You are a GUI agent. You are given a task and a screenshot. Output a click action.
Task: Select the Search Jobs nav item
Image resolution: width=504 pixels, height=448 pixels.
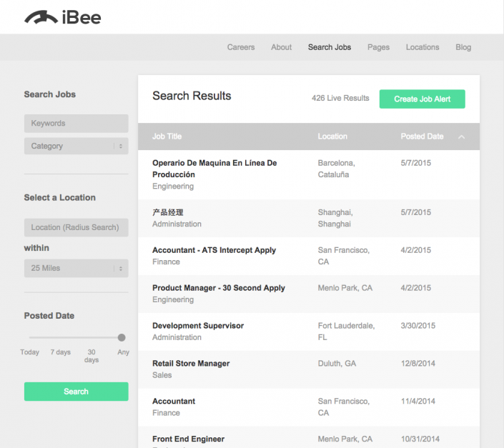tap(330, 47)
